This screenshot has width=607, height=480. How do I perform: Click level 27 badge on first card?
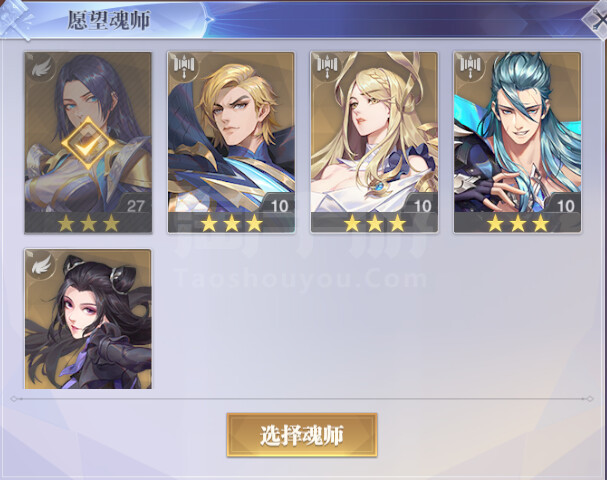click(135, 205)
